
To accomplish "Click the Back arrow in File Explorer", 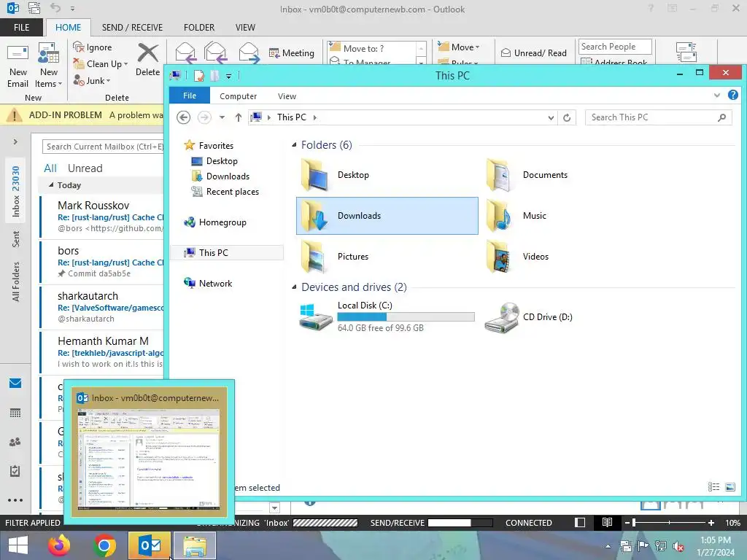I will [183, 117].
